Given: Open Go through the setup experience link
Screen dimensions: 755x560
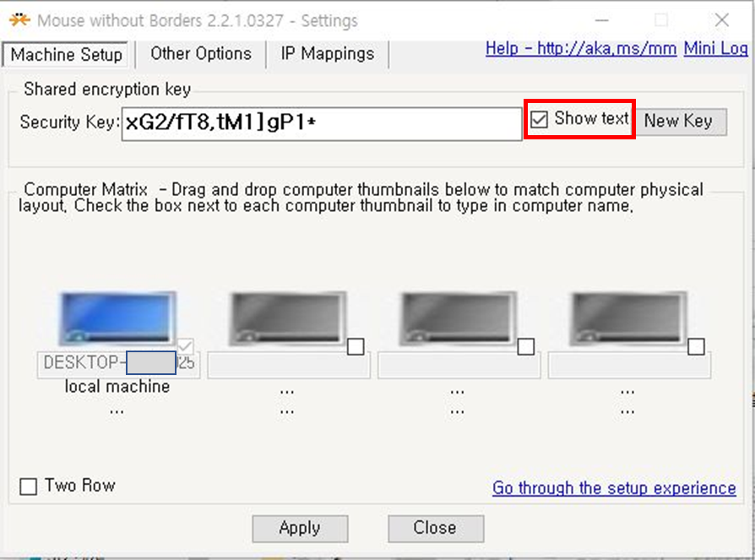Looking at the screenshot, I should tap(614, 488).
